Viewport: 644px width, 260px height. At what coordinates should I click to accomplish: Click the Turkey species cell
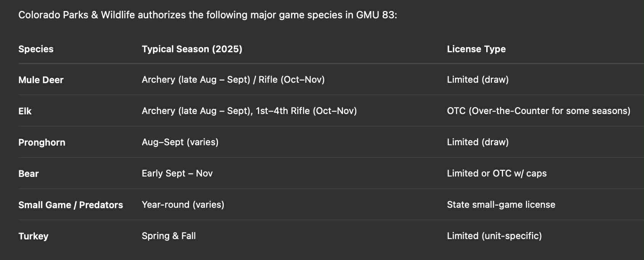coord(33,236)
